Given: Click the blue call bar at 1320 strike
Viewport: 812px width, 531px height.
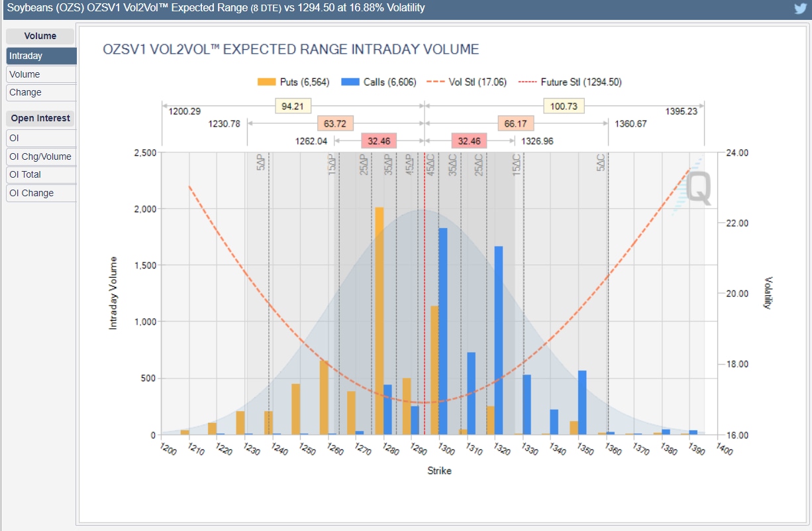Looking at the screenshot, I should tap(499, 341).
